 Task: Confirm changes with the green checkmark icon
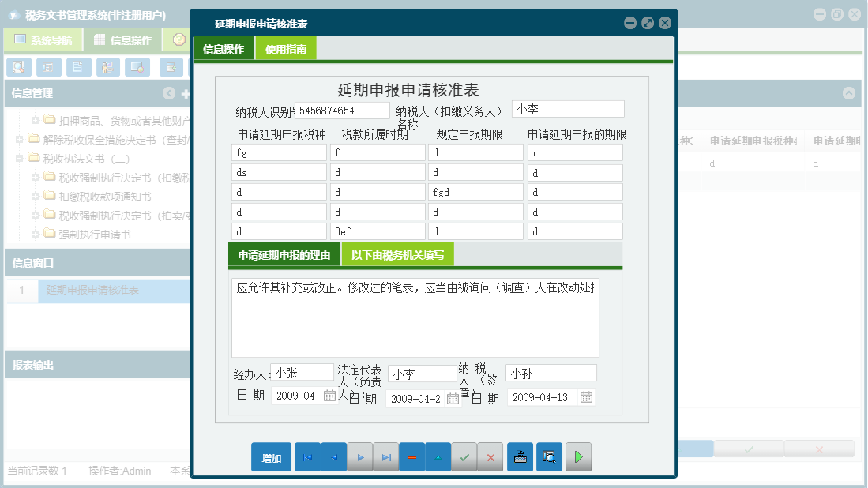(x=464, y=456)
